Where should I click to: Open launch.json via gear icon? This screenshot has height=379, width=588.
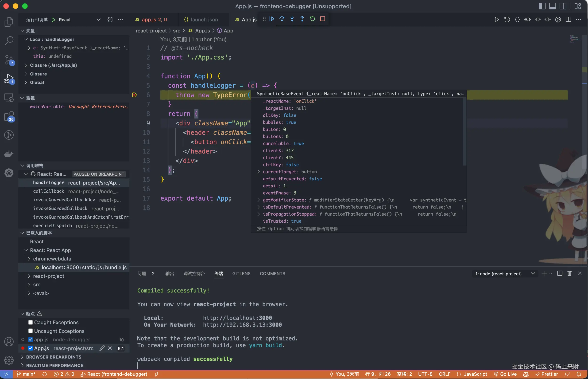pos(110,20)
